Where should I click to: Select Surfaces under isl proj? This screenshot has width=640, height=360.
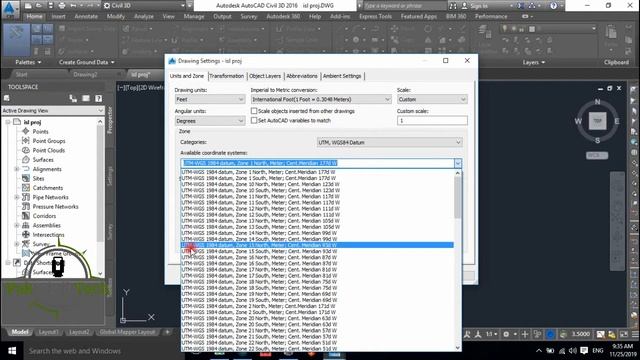(43, 160)
